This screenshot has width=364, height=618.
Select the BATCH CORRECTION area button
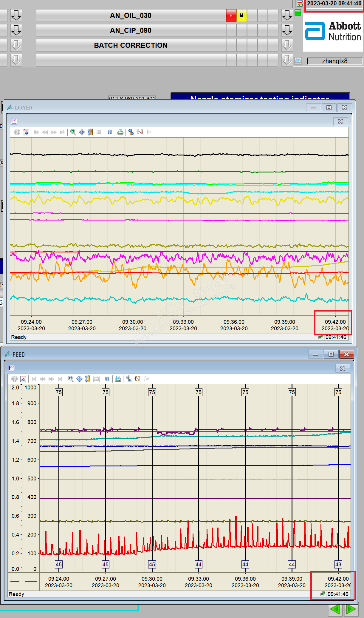click(x=131, y=45)
